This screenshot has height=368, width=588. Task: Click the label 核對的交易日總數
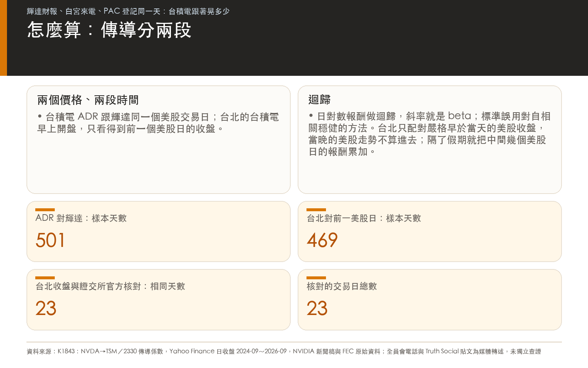342,286
